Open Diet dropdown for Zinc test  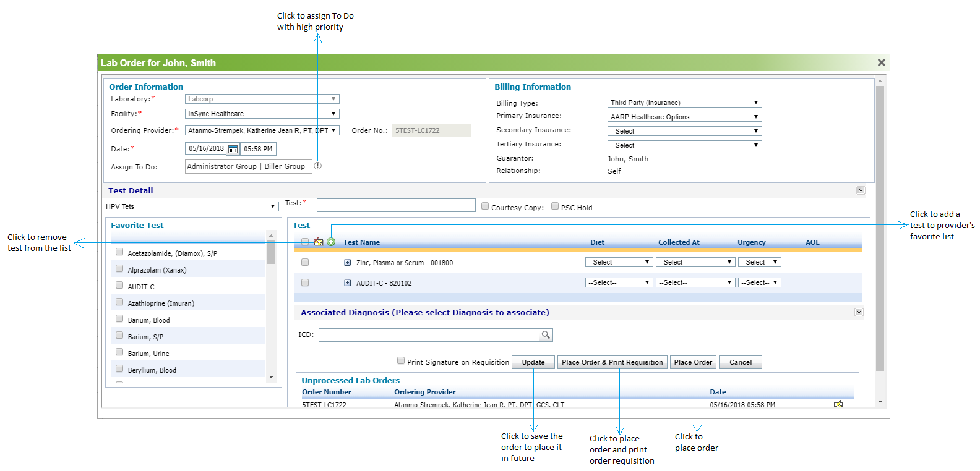(619, 262)
